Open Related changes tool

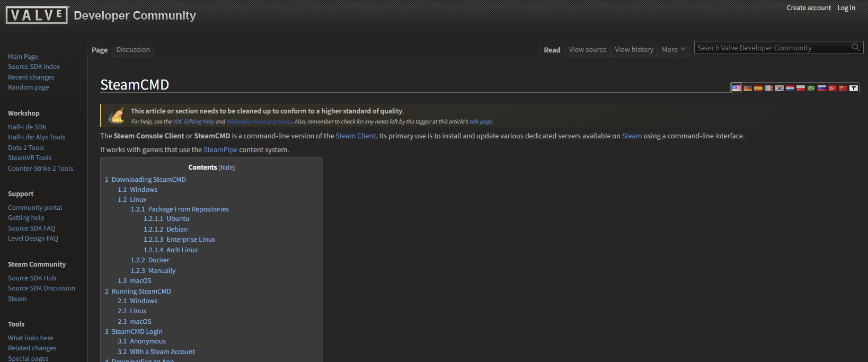tap(32, 348)
